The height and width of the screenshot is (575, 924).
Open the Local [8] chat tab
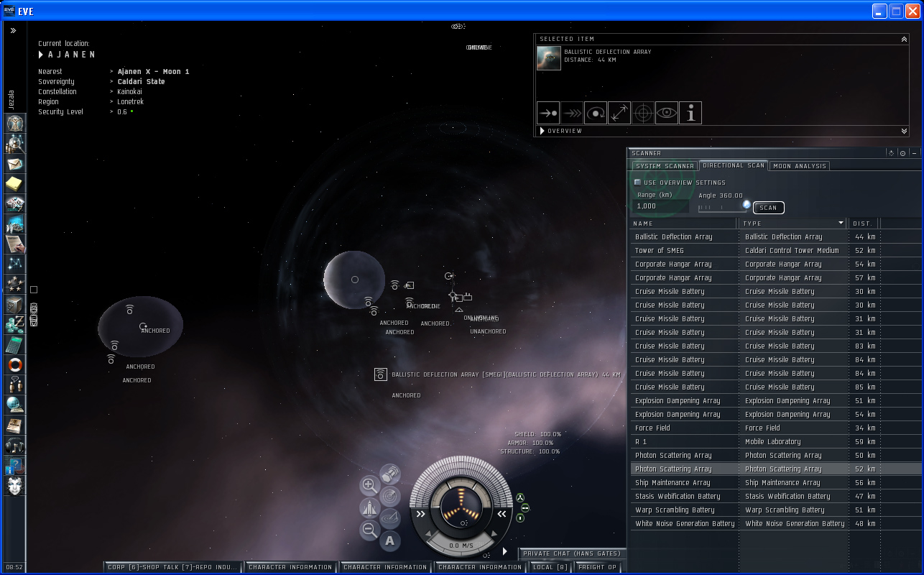pos(551,567)
